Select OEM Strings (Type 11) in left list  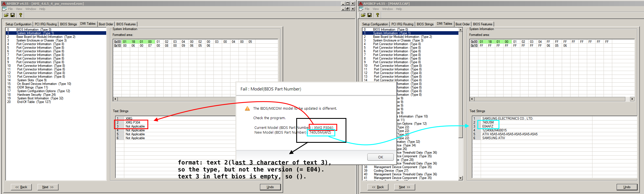(x=56, y=87)
